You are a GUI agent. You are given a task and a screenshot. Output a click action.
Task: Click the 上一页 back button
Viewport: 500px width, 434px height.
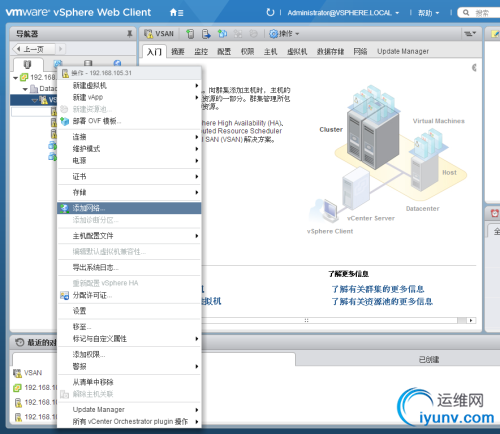tap(33, 49)
